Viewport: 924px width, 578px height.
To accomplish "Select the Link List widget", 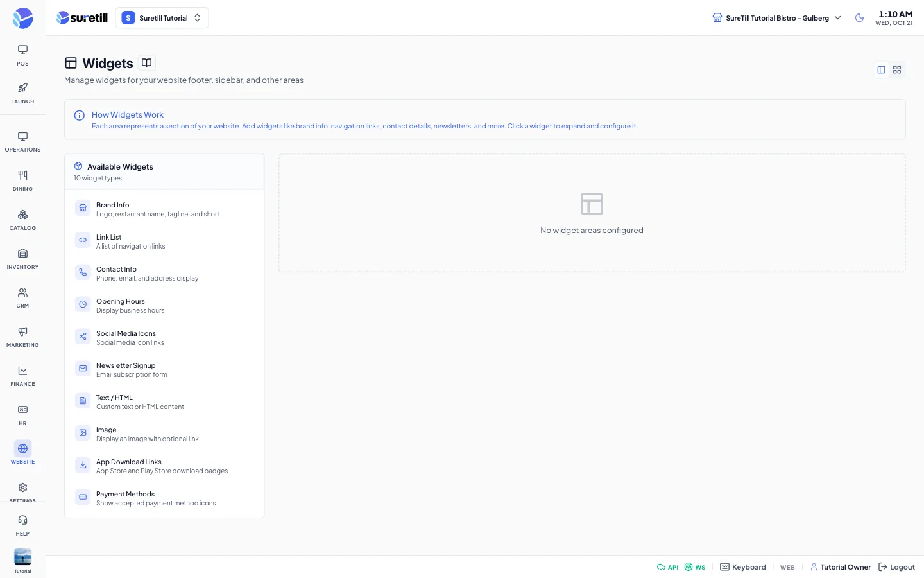I will [x=164, y=241].
